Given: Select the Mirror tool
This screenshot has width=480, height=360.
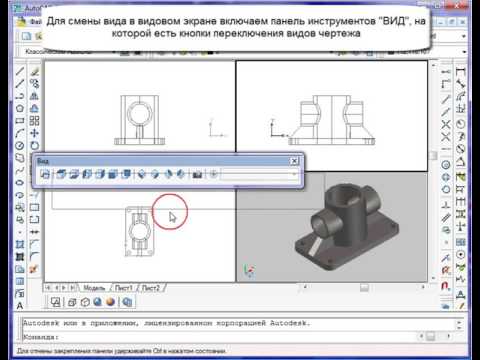Looking at the screenshot, I should pos(34,96).
